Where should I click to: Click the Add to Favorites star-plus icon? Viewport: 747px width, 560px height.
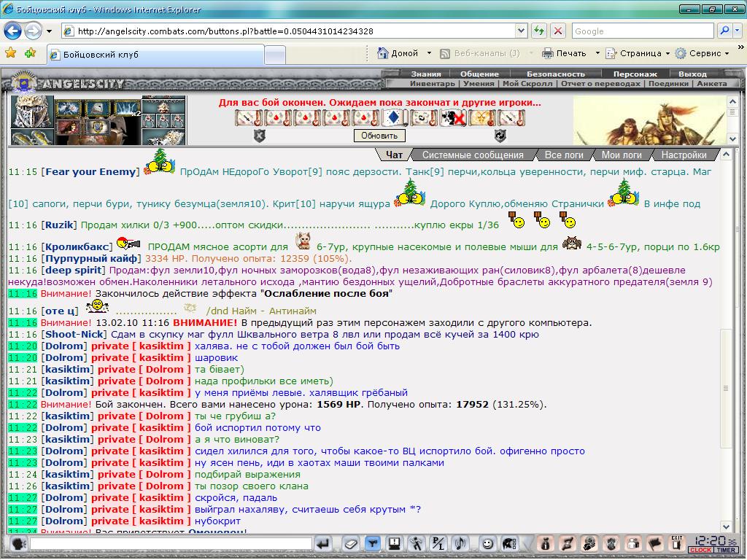coord(30,52)
